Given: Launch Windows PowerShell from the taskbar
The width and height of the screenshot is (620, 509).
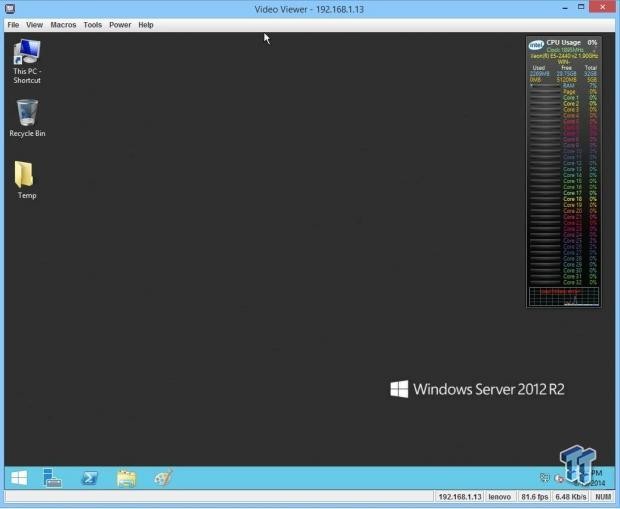Looking at the screenshot, I should (x=90, y=479).
